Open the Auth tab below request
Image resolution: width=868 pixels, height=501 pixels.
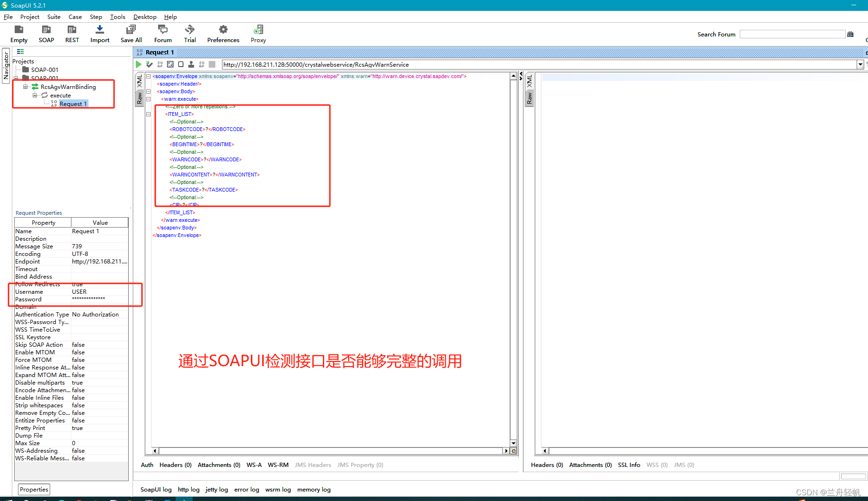[x=147, y=465]
